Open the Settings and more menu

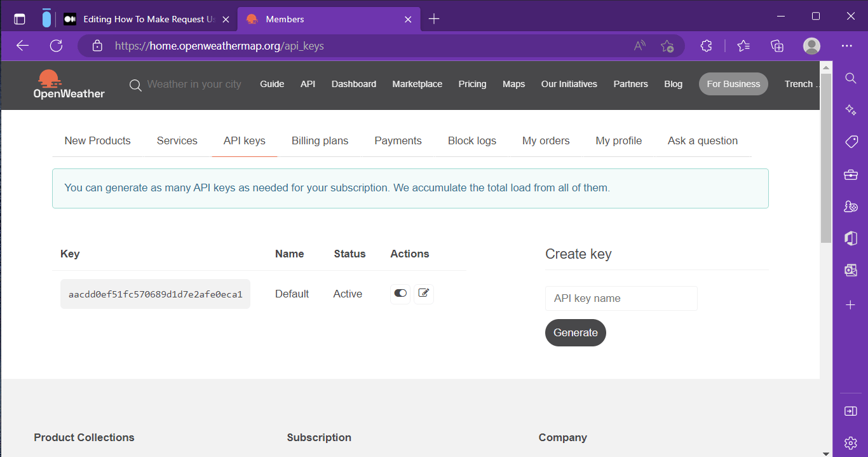pyautogui.click(x=848, y=46)
